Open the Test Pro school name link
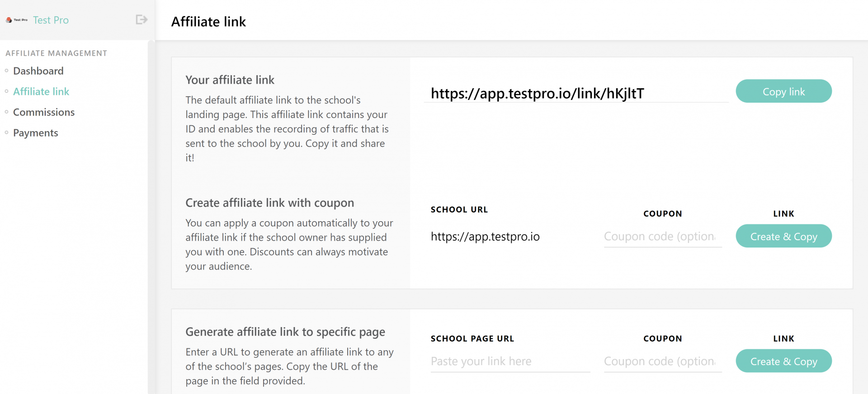 point(51,20)
